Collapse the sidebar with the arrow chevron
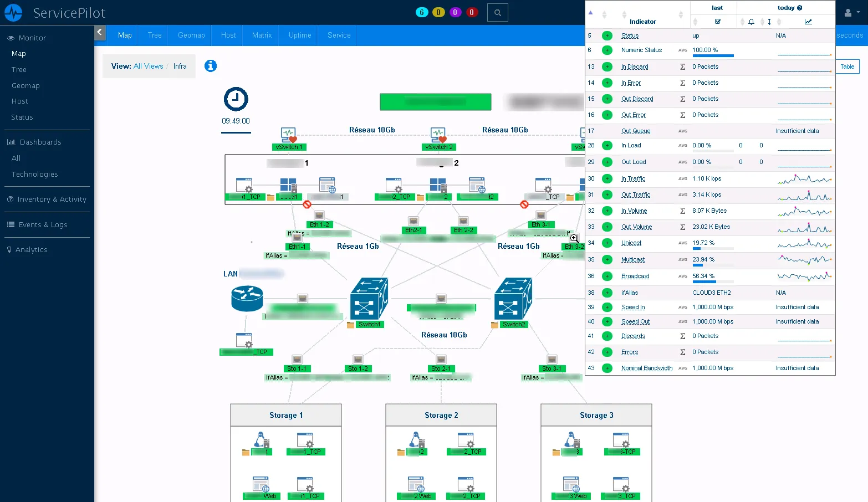This screenshot has width=868, height=502. (x=100, y=33)
